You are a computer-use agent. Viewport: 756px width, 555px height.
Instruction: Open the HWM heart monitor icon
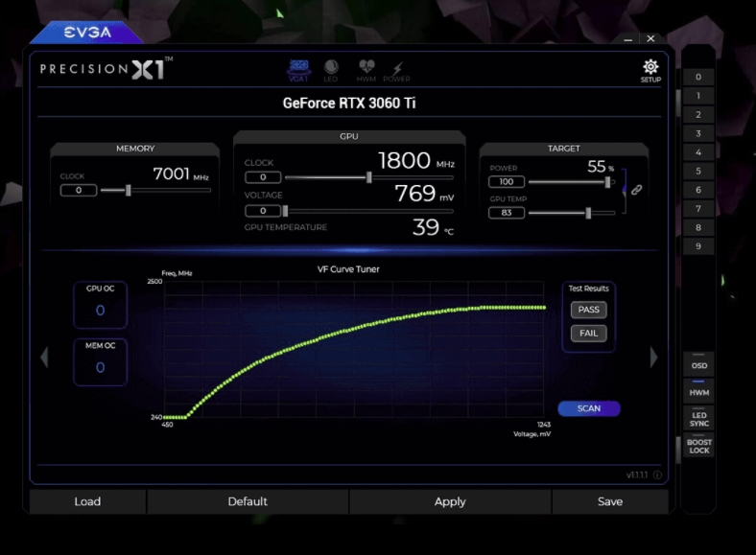coord(366,69)
